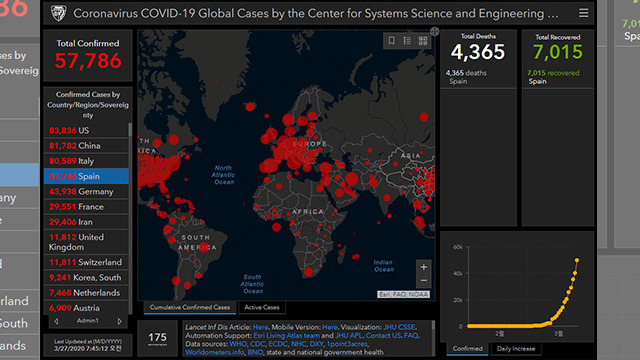Select Germany in the country list
The image size is (640, 360).
click(x=86, y=191)
